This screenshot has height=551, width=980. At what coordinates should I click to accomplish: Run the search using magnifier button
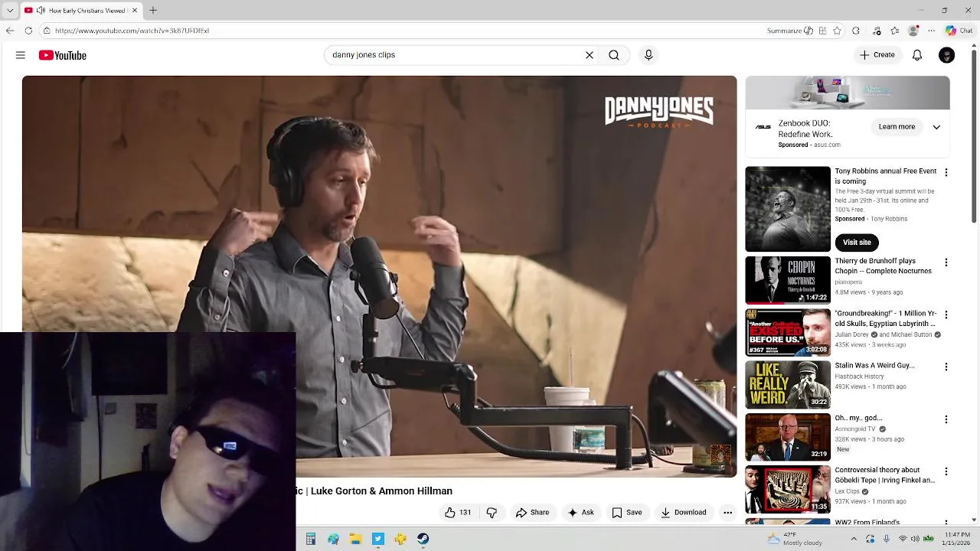point(614,55)
